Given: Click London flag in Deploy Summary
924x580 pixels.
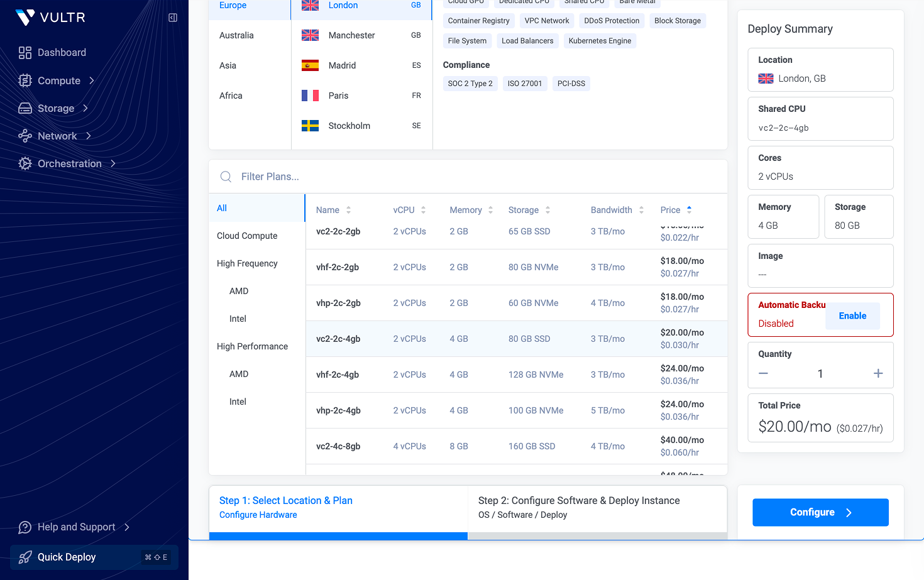Looking at the screenshot, I should (x=766, y=79).
